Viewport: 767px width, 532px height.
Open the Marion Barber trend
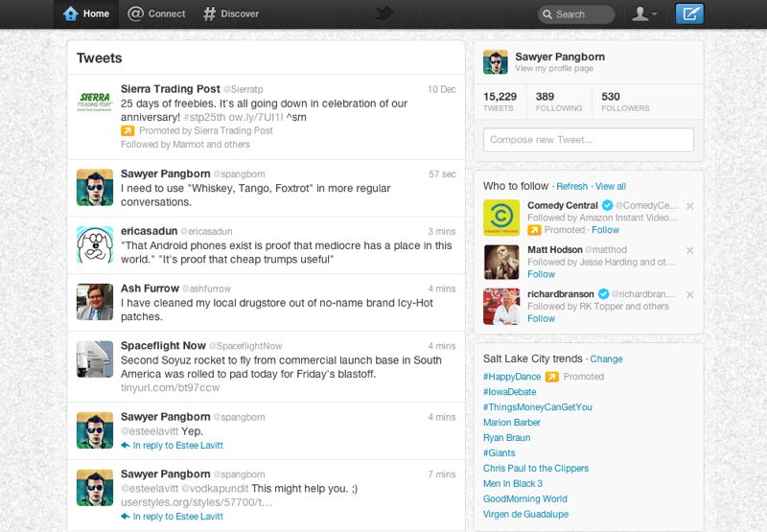click(512, 423)
